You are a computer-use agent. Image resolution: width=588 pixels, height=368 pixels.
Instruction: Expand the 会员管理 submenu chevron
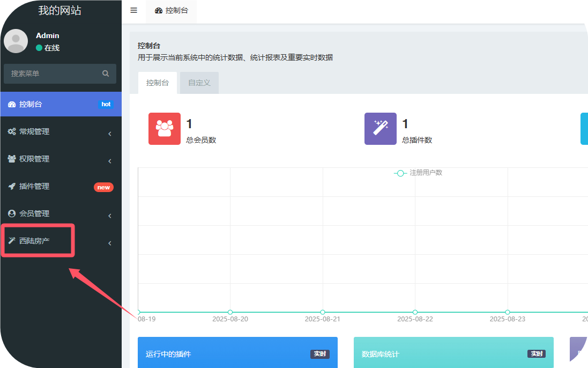[109, 215]
